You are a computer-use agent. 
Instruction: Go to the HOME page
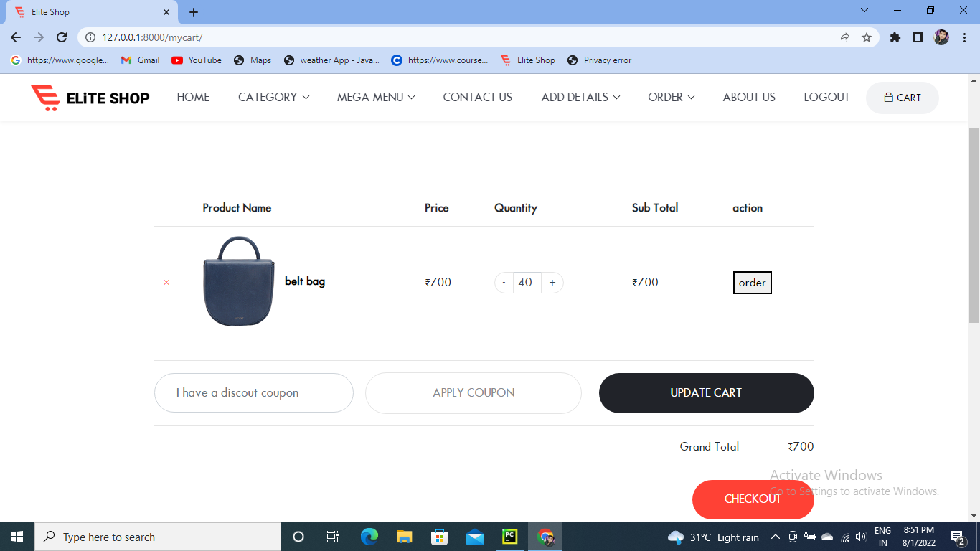pyautogui.click(x=193, y=98)
